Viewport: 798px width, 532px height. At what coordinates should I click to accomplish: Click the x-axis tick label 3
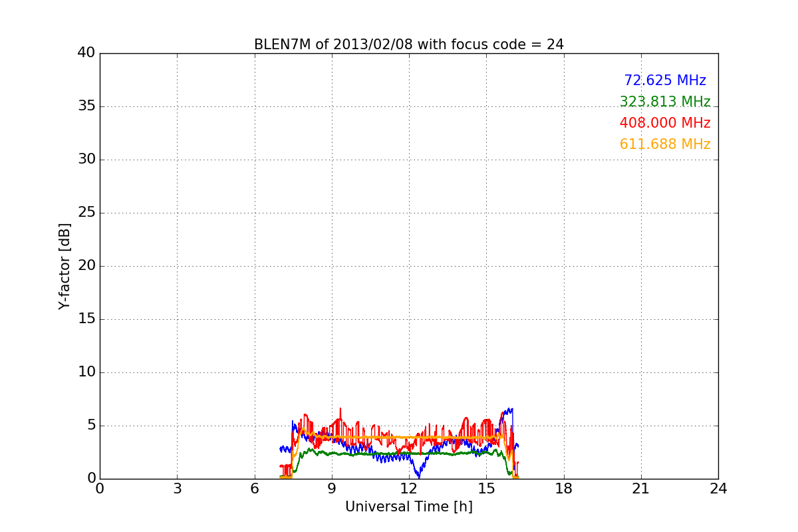click(x=177, y=488)
